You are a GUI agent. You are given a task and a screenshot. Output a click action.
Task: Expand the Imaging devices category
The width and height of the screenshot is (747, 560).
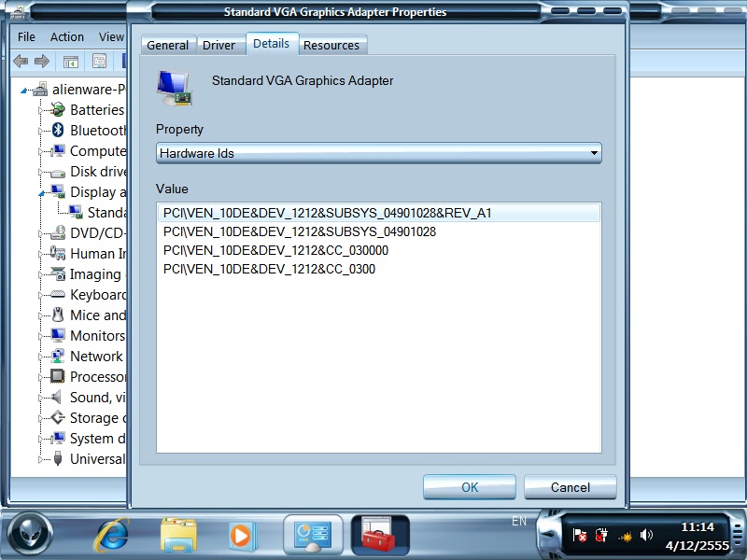(x=40, y=274)
